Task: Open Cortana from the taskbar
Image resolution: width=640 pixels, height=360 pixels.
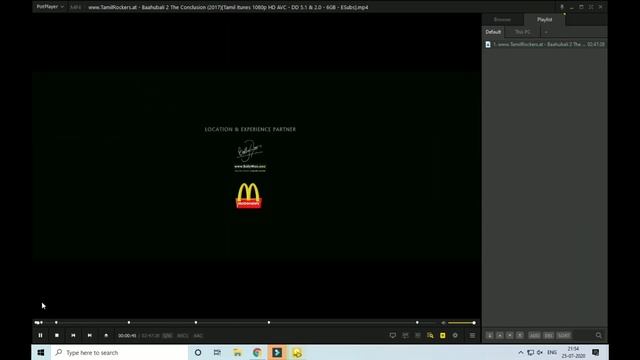Action: point(198,352)
